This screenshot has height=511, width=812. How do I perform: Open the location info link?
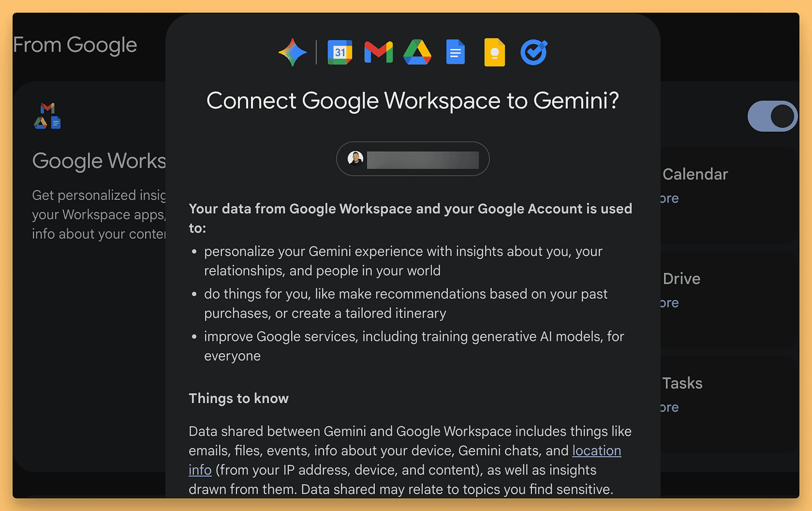[x=405, y=460]
